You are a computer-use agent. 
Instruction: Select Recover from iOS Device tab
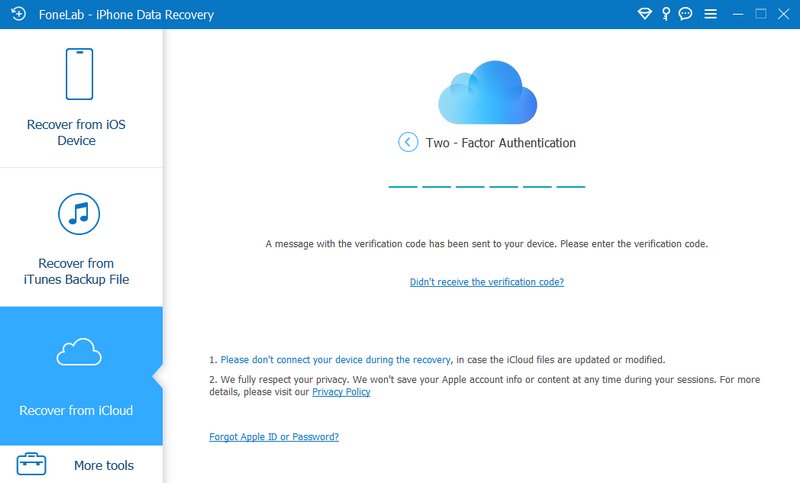(x=81, y=98)
